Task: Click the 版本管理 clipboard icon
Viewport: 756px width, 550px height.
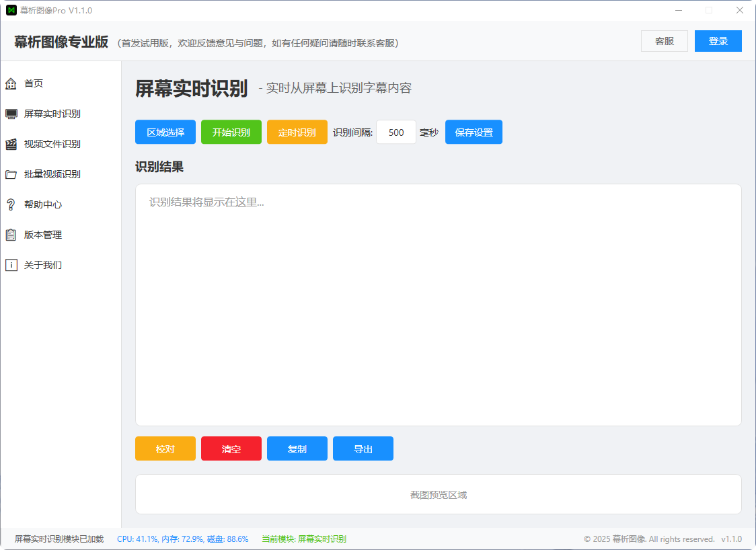Action: (x=11, y=235)
